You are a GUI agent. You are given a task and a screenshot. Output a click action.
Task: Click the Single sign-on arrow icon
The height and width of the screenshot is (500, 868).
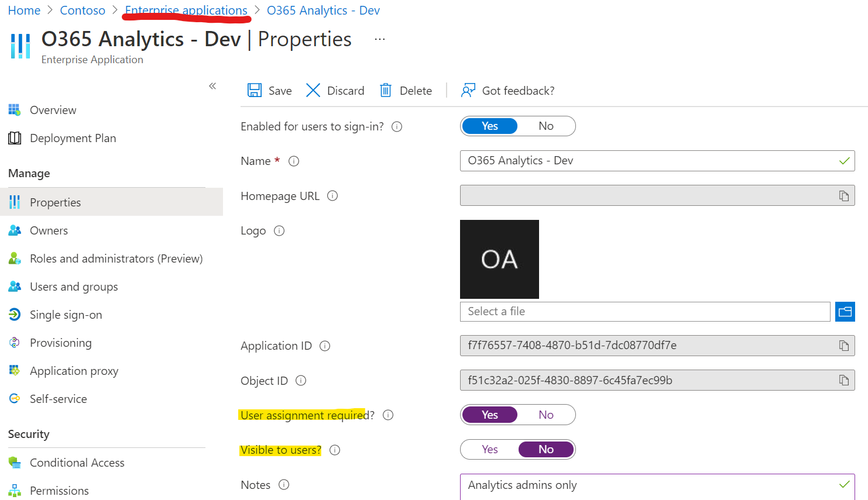(15, 315)
